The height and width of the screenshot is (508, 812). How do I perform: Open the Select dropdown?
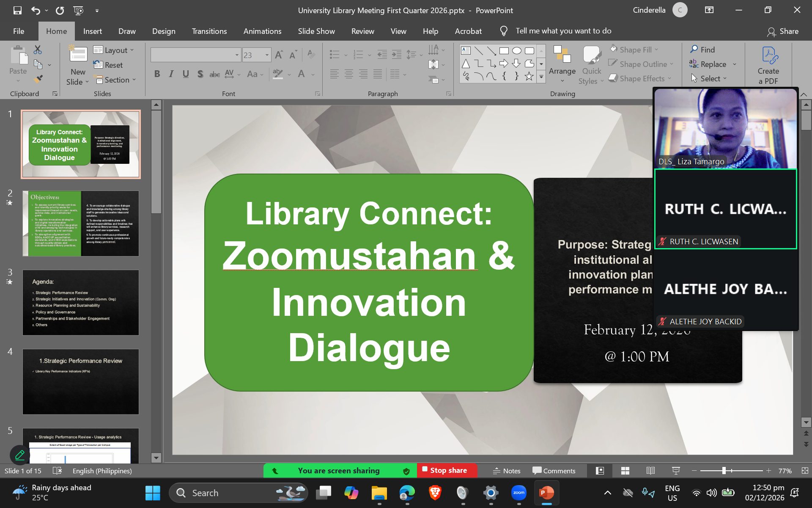pos(709,78)
